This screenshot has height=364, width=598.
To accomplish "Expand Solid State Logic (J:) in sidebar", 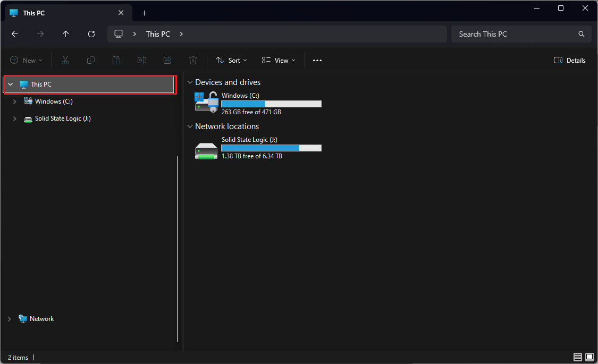I will (x=14, y=118).
